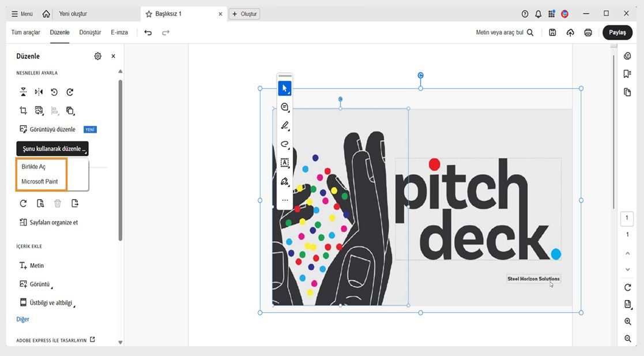
Task: Click the delete page trash icon
Action: [58, 203]
